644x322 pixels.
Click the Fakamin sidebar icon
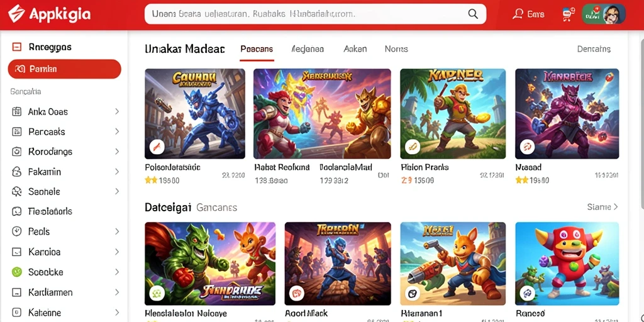pos(17,172)
